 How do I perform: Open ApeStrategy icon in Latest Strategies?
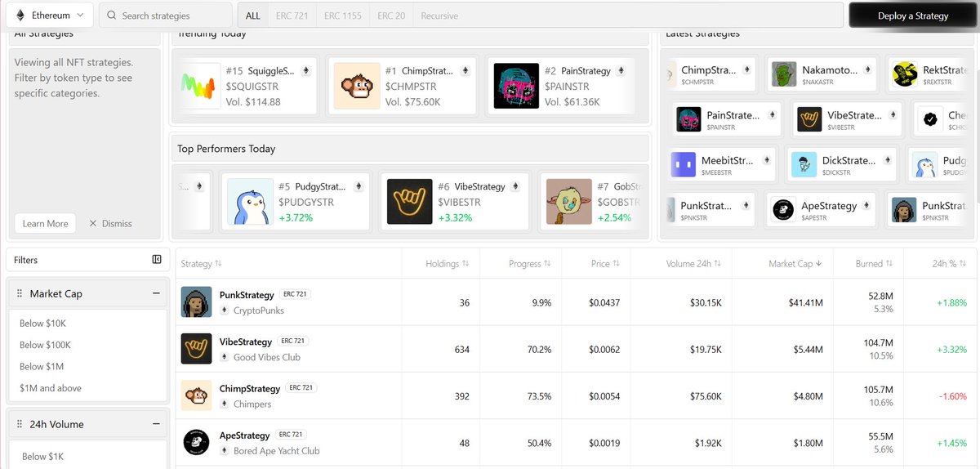click(783, 210)
